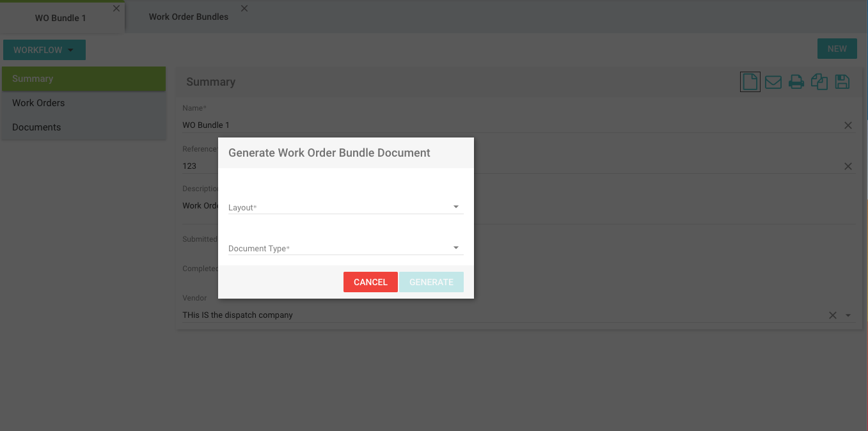Clear the Name field with X icon
The height and width of the screenshot is (431, 868).
[848, 125]
